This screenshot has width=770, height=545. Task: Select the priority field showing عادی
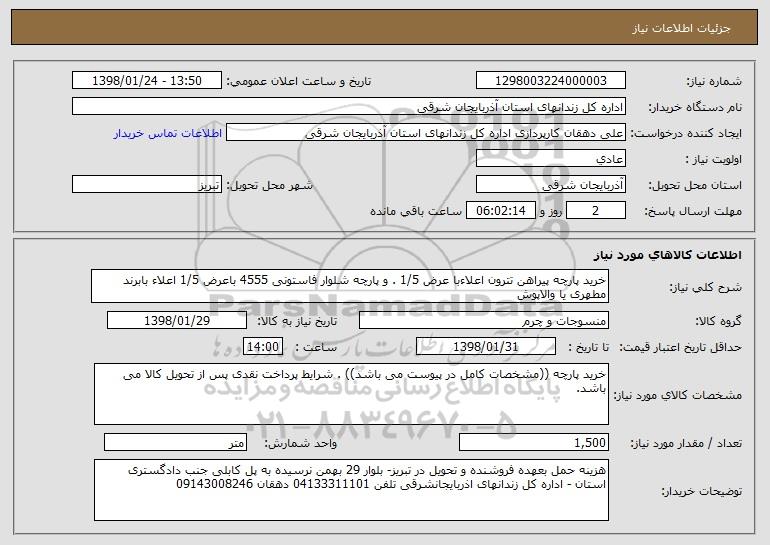point(550,159)
